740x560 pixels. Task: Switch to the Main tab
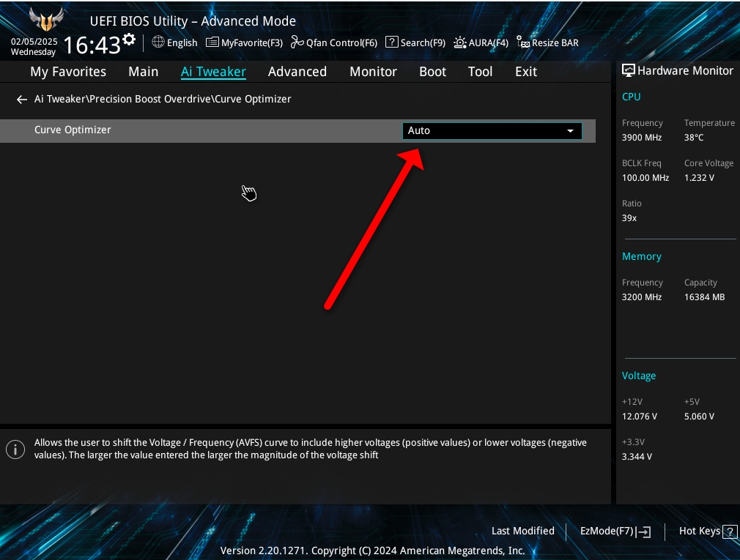(144, 72)
